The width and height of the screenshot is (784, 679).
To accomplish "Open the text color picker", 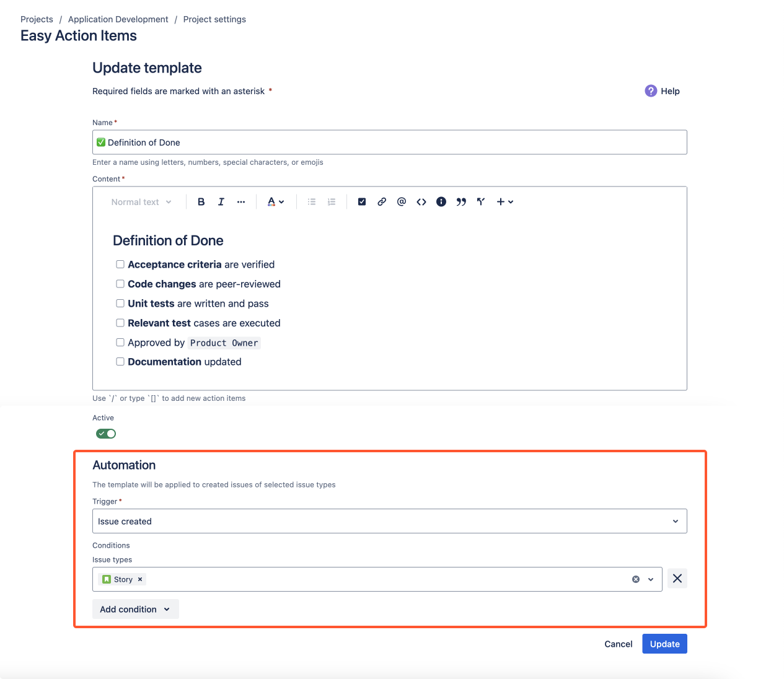I will click(275, 202).
